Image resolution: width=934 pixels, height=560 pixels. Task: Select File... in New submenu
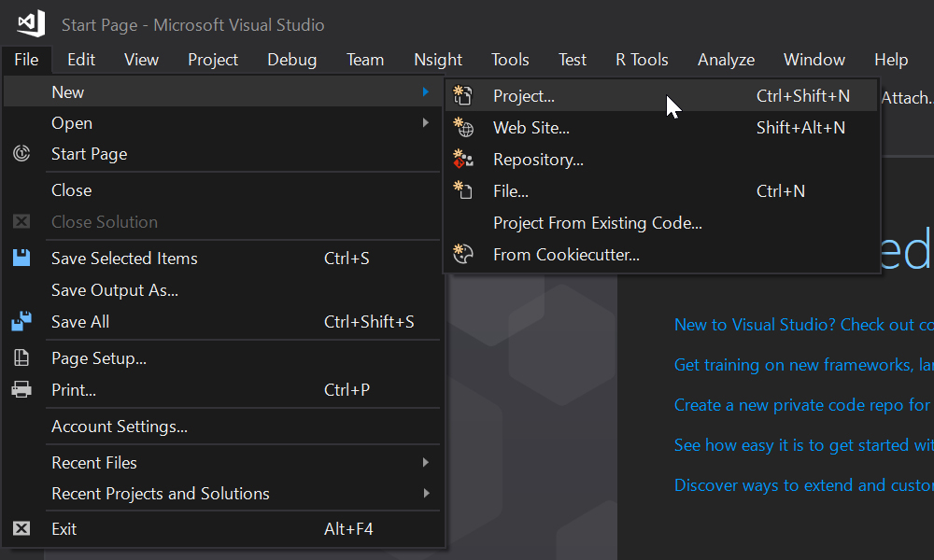pos(661,190)
